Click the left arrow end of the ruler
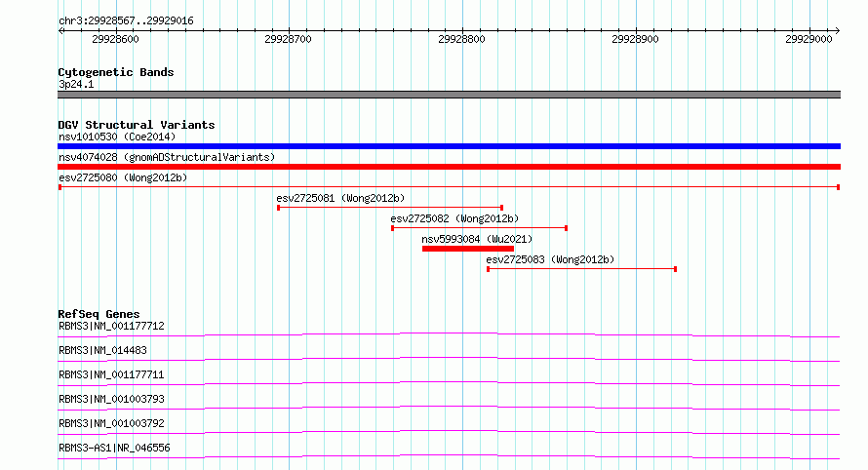Image resolution: width=868 pixels, height=470 pixels. click(60, 30)
